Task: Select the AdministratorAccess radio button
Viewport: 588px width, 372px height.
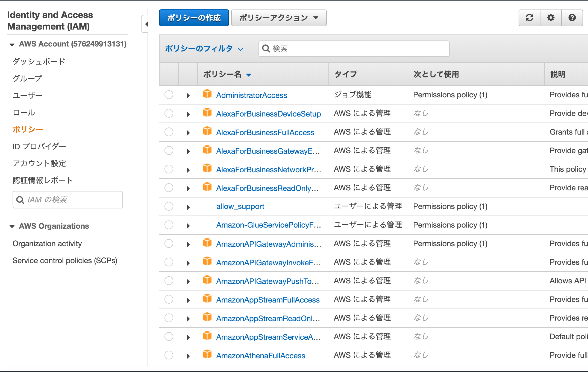Action: pos(169,95)
